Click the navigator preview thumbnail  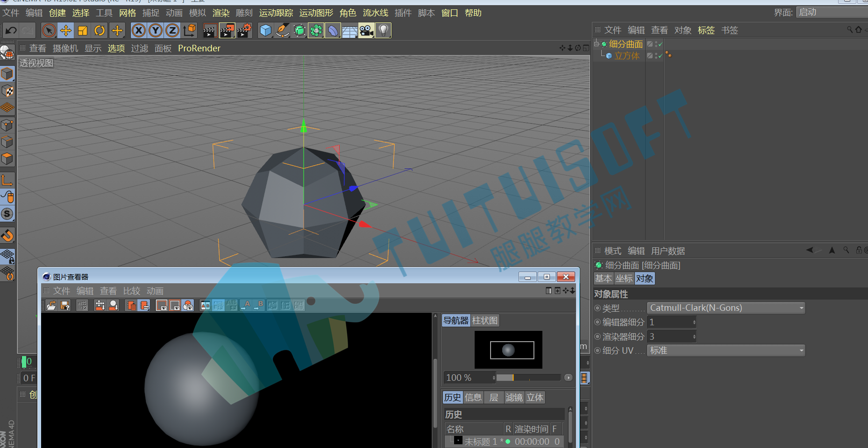pyautogui.click(x=508, y=350)
